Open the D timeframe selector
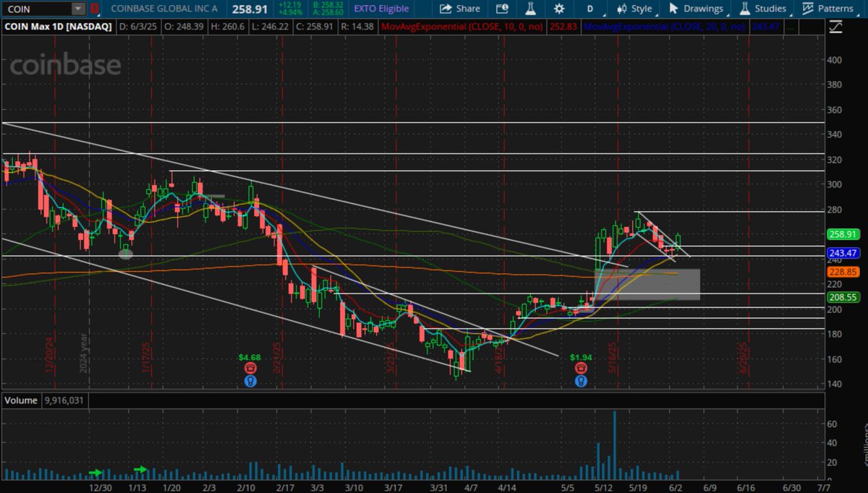This screenshot has height=493, width=868. [x=590, y=9]
